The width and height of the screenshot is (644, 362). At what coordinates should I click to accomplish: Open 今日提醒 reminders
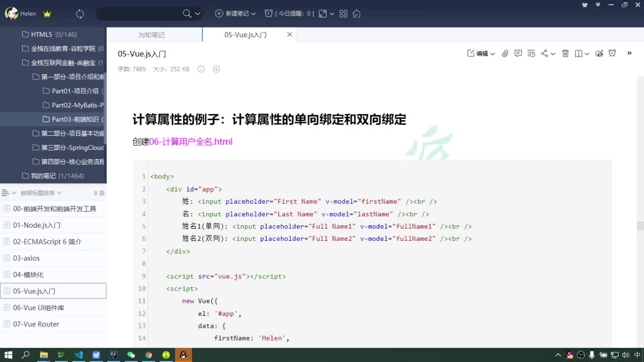click(289, 14)
